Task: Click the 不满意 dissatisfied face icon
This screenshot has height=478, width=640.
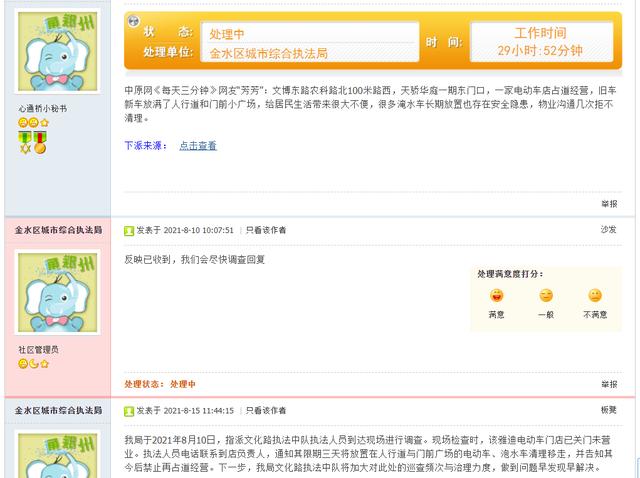Action: point(595,295)
